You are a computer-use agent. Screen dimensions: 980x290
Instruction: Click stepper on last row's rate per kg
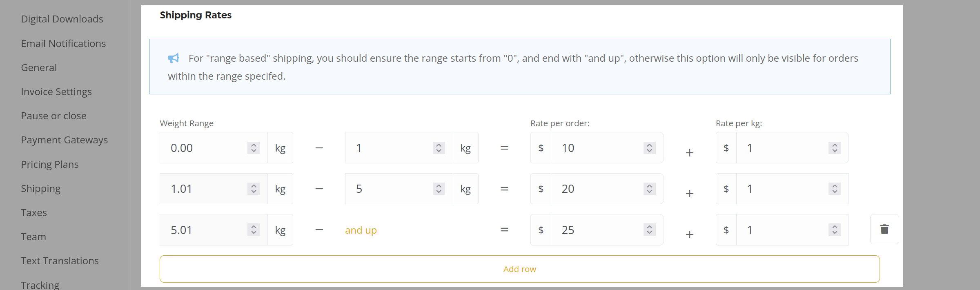click(835, 230)
